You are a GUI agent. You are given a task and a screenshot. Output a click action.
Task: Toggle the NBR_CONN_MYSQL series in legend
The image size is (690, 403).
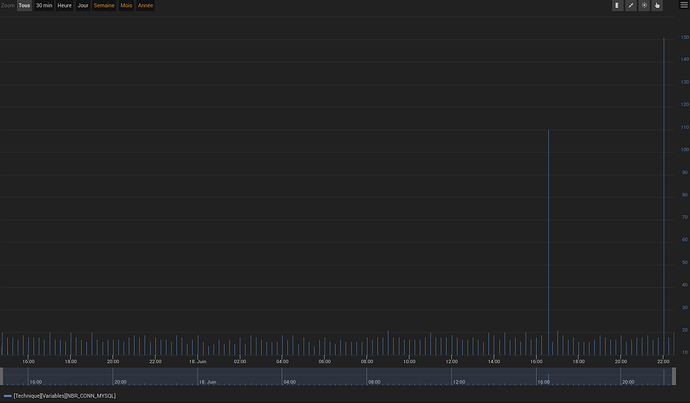(x=60, y=396)
